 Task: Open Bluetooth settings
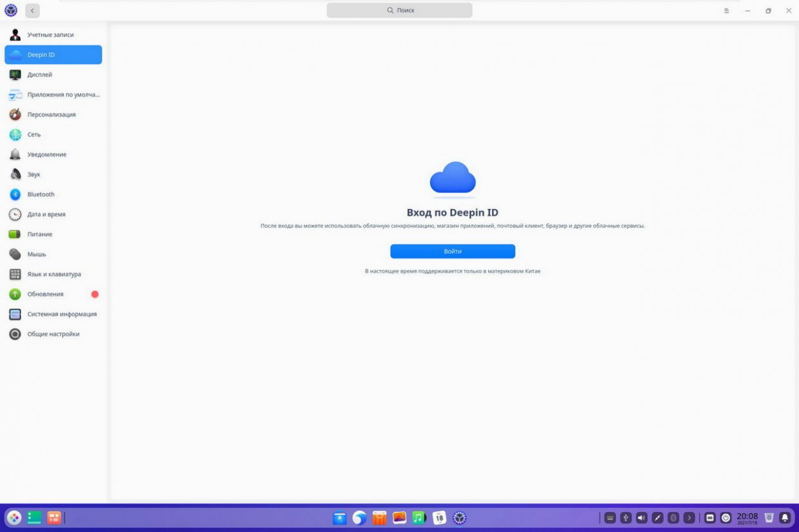tap(41, 194)
